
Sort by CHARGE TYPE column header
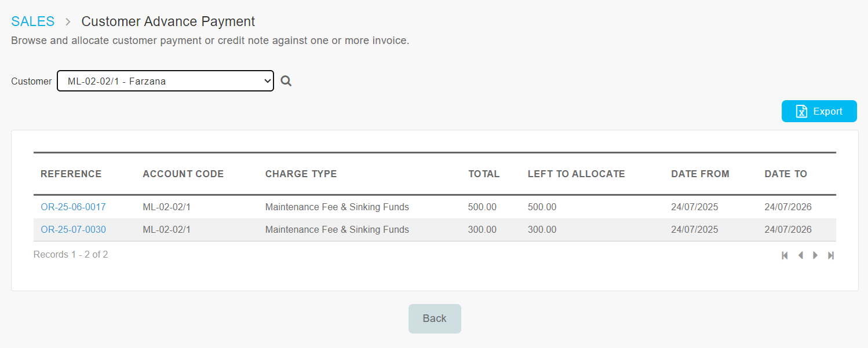(x=301, y=174)
